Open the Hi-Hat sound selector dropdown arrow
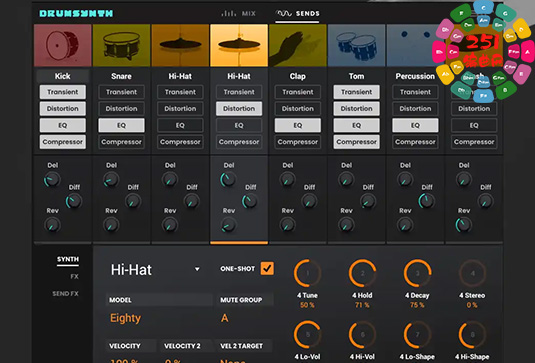Screen dimensions: 535x363 click(197, 269)
